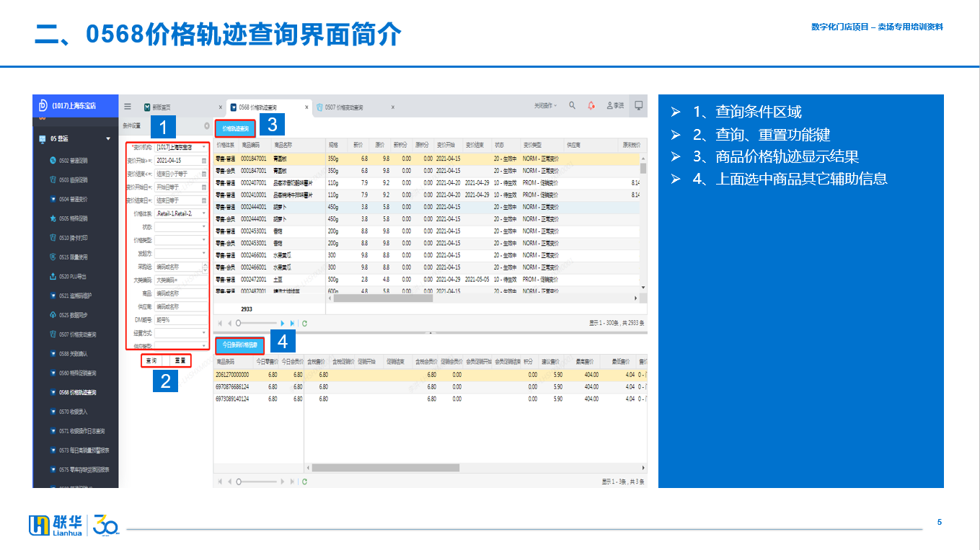Click the 查询 query button
This screenshot has width=980, height=550.
point(151,360)
